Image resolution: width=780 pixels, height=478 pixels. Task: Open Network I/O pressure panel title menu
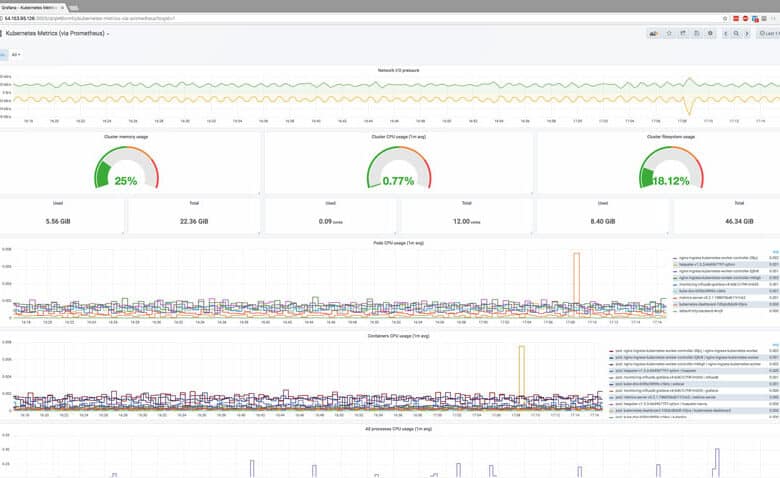(398, 71)
